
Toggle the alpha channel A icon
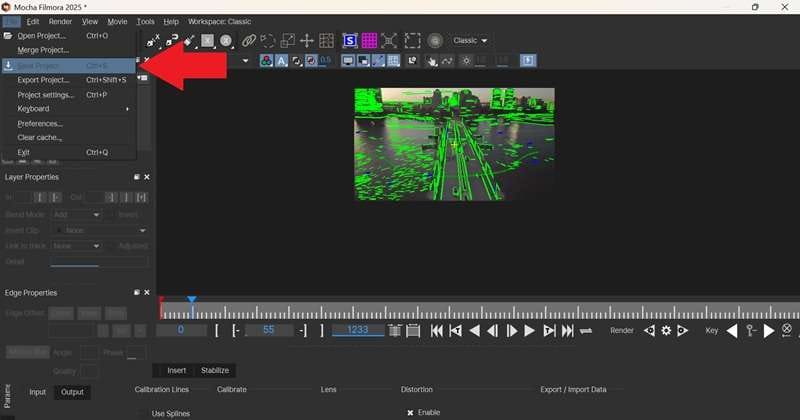[x=281, y=61]
